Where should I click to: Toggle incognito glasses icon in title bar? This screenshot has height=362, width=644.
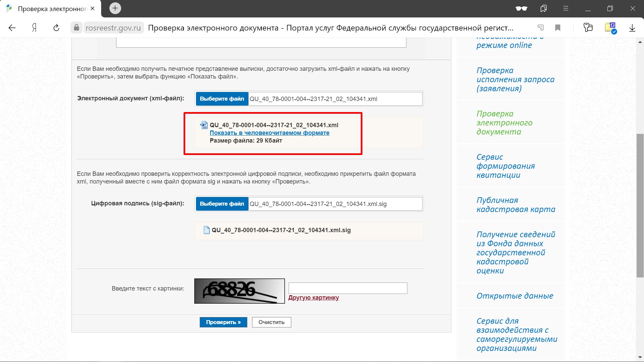coord(521,9)
